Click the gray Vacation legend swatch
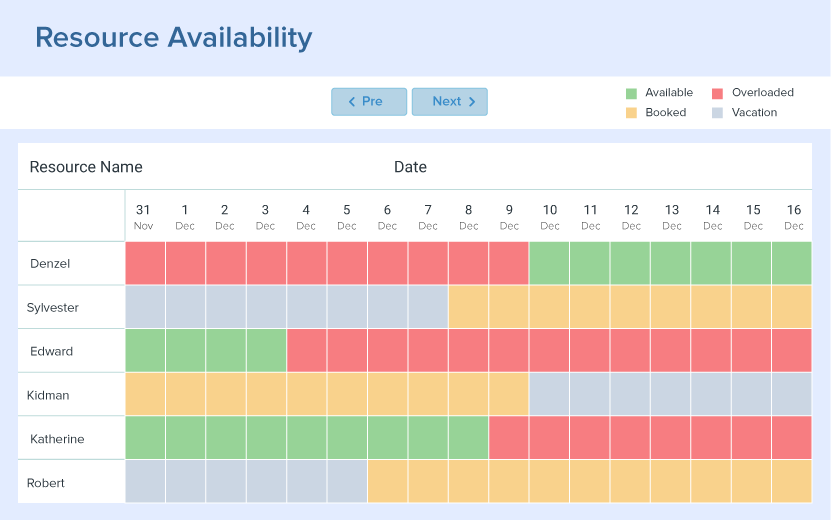Screen dimensions: 831x520 (x=717, y=113)
